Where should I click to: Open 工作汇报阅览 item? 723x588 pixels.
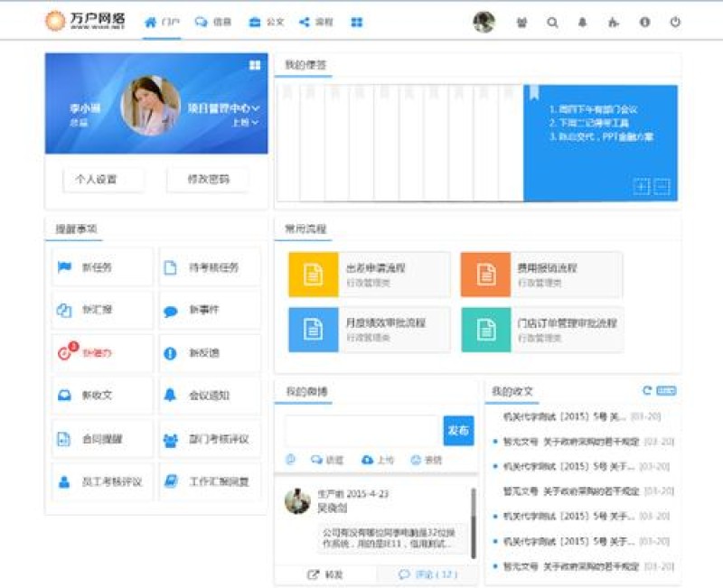(x=210, y=482)
